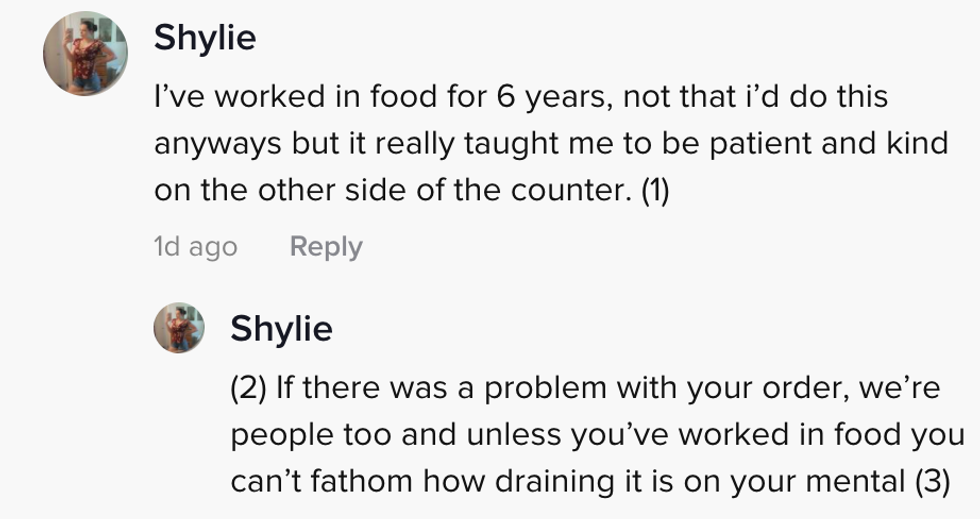Click the "(1)" marker ending the first comment
Viewport: 980px width, 519px height.
tap(654, 190)
